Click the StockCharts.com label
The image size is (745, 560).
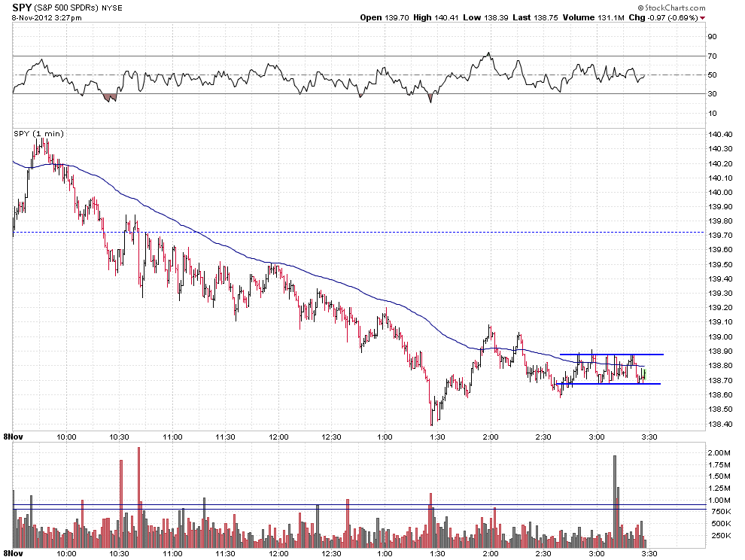click(672, 8)
